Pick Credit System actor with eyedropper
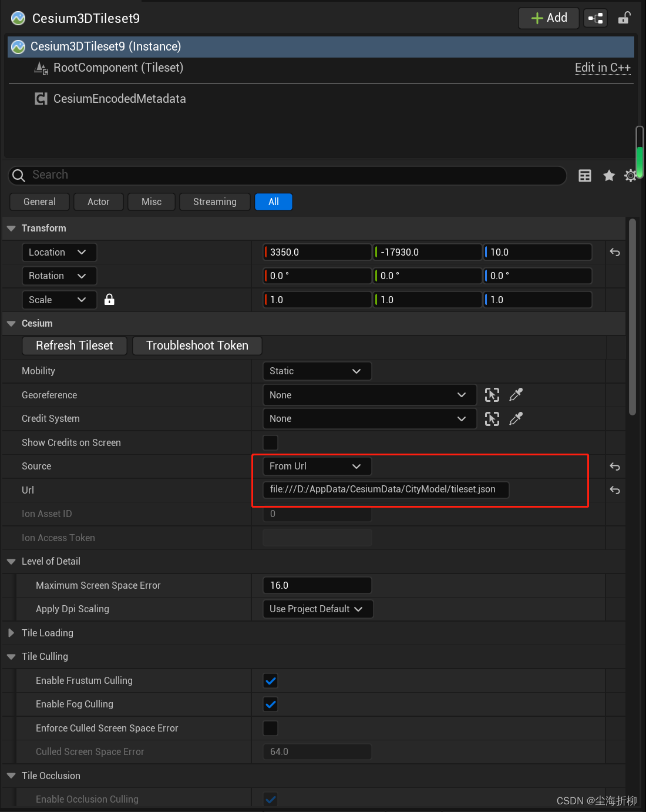Image resolution: width=646 pixels, height=812 pixels. [516, 419]
